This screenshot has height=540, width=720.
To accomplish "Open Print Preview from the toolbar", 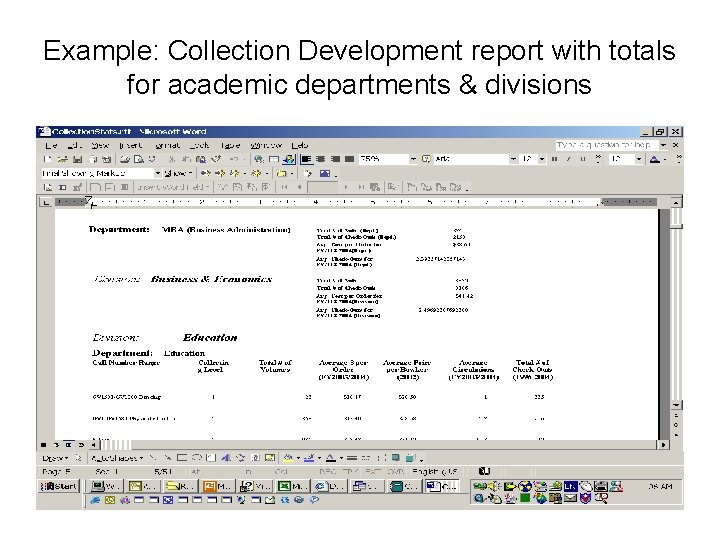I will click(x=139, y=159).
